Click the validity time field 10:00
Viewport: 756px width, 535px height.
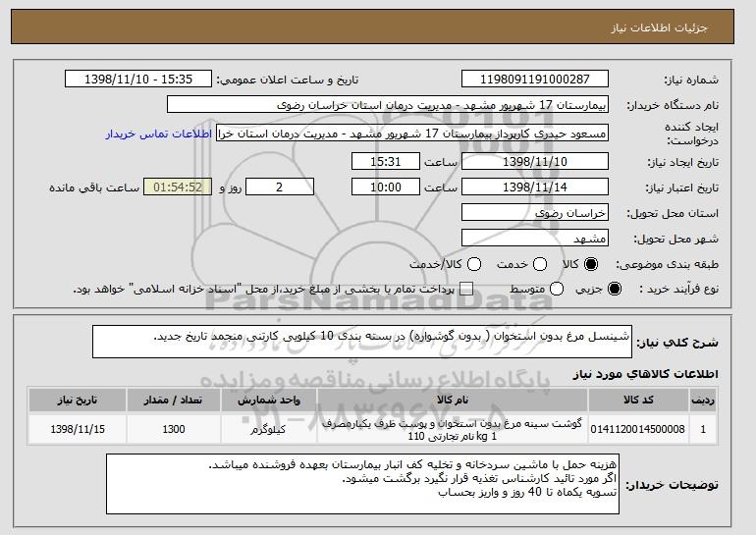click(x=386, y=187)
